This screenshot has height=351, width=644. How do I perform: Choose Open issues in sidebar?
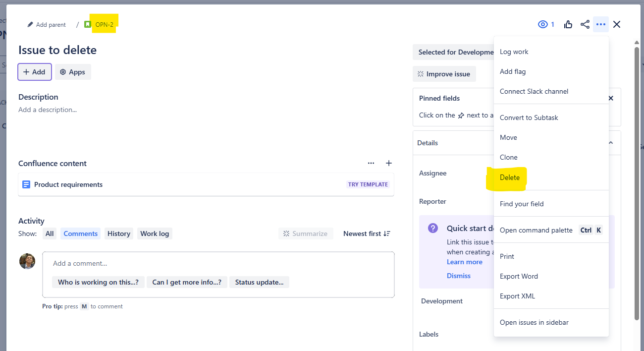[x=551, y=322]
